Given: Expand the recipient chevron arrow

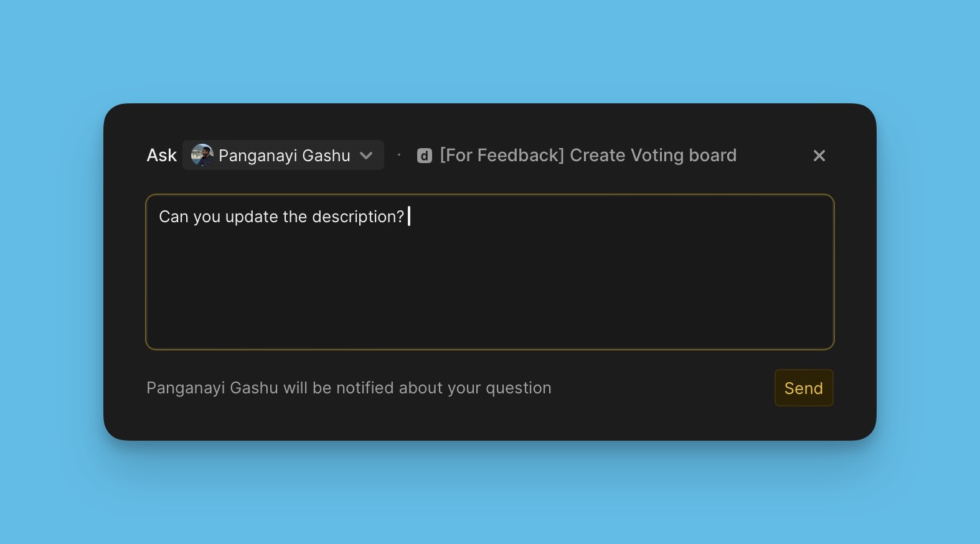Looking at the screenshot, I should [x=366, y=156].
